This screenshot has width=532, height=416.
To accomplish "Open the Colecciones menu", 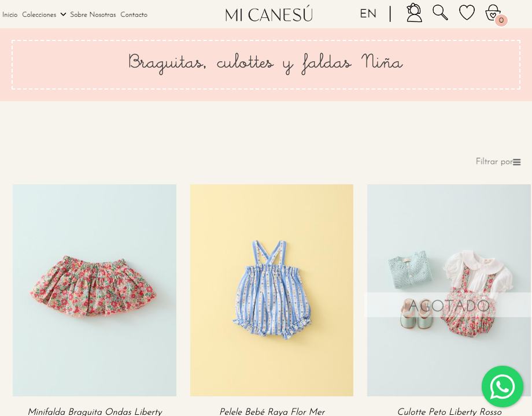I will click(x=39, y=14).
